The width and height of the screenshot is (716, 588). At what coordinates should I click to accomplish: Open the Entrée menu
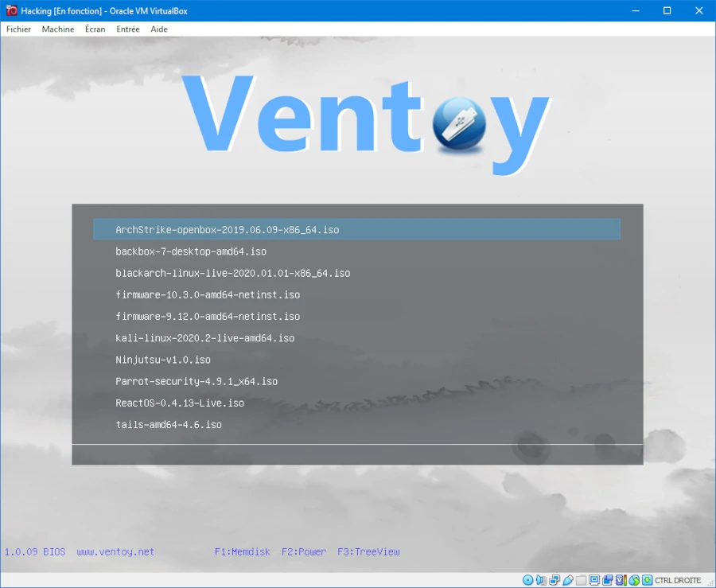click(127, 29)
